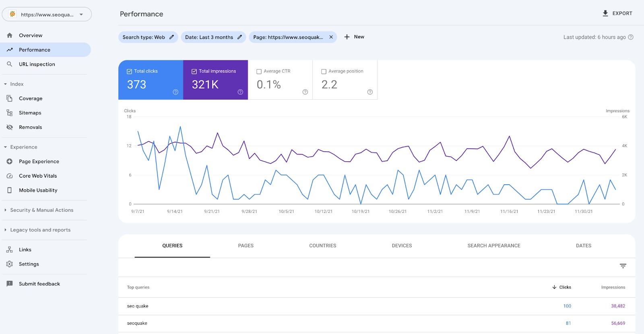Open Submit feedback link
Screen dimensions: 644x334
point(39,284)
